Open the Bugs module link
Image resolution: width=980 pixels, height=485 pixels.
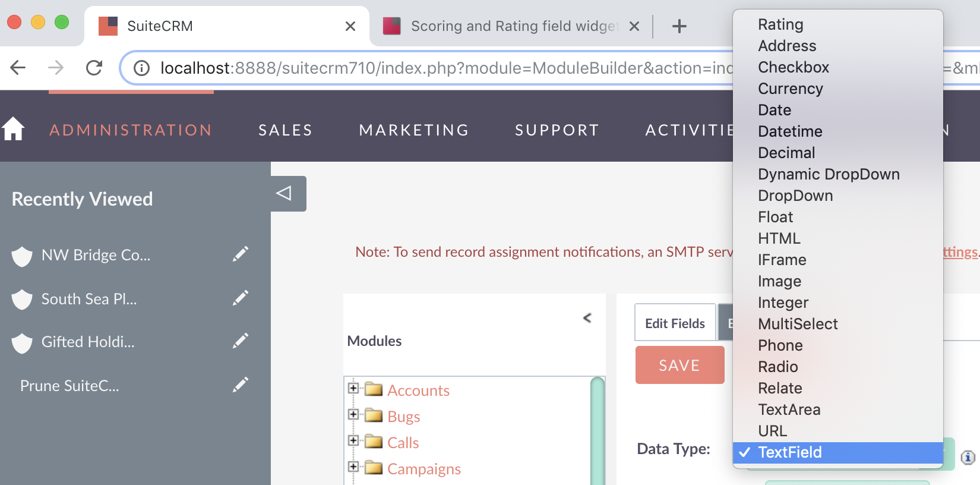coord(404,417)
